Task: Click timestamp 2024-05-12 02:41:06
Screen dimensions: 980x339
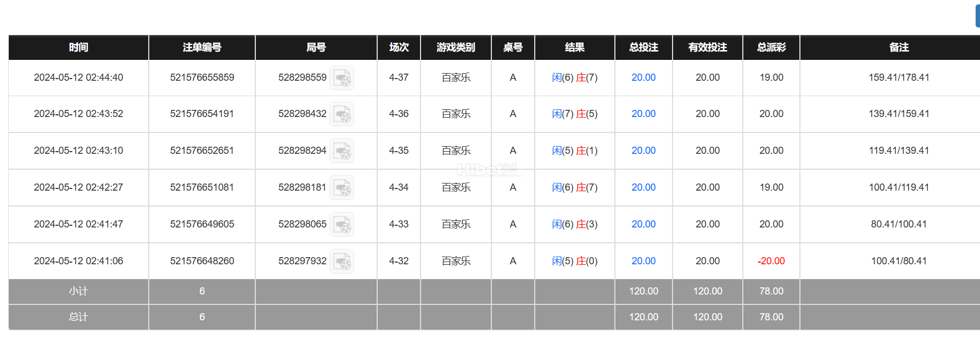Action: pos(79,261)
